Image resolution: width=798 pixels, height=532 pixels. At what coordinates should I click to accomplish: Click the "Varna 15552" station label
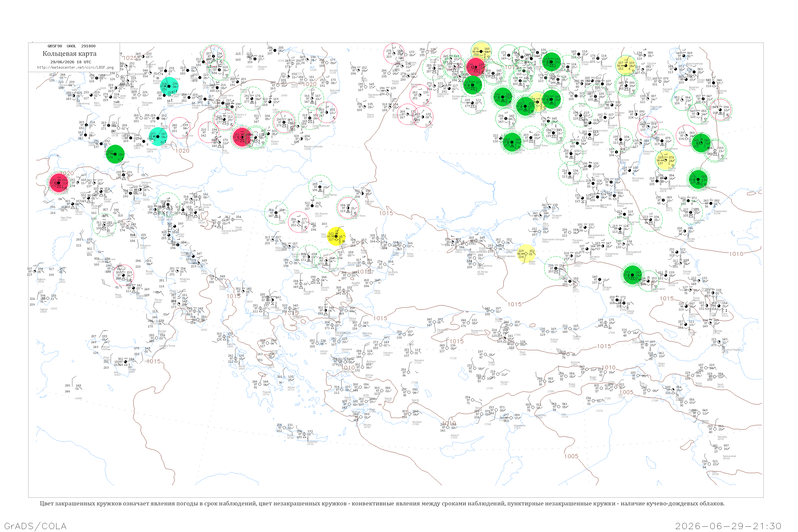(x=377, y=292)
